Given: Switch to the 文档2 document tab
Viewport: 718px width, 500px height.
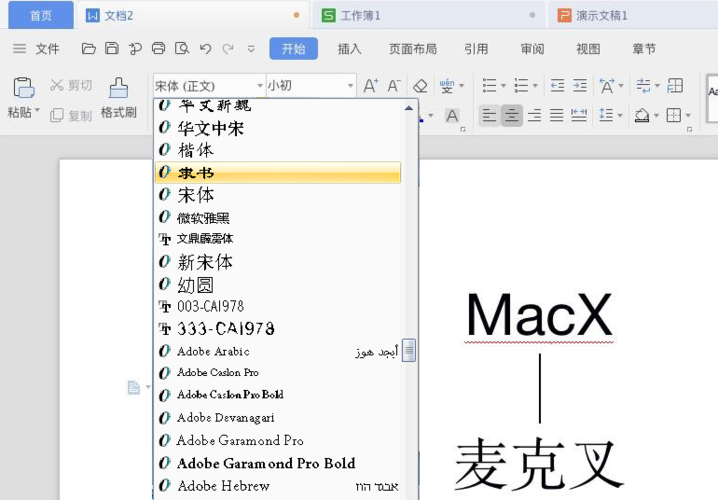Looking at the screenshot, I should click(192, 16).
